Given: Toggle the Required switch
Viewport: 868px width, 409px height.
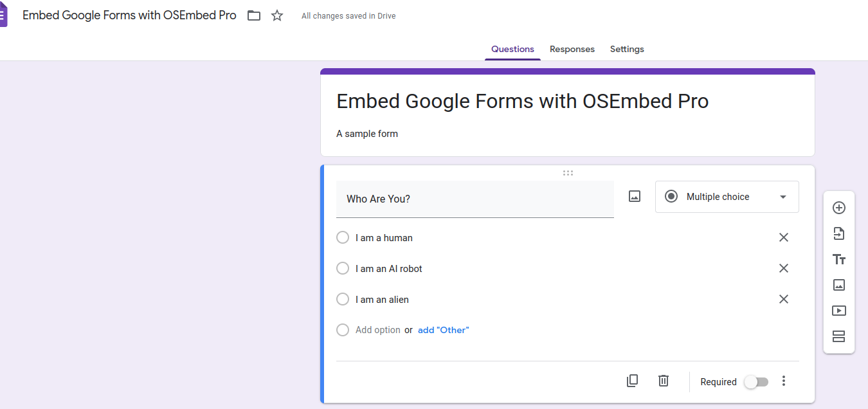Looking at the screenshot, I should 756,382.
